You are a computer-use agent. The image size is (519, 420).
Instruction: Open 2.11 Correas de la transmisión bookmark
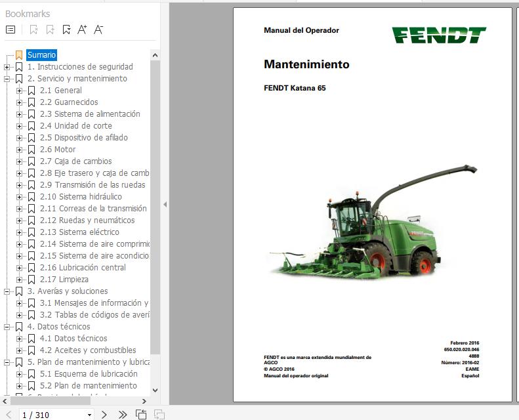93,209
